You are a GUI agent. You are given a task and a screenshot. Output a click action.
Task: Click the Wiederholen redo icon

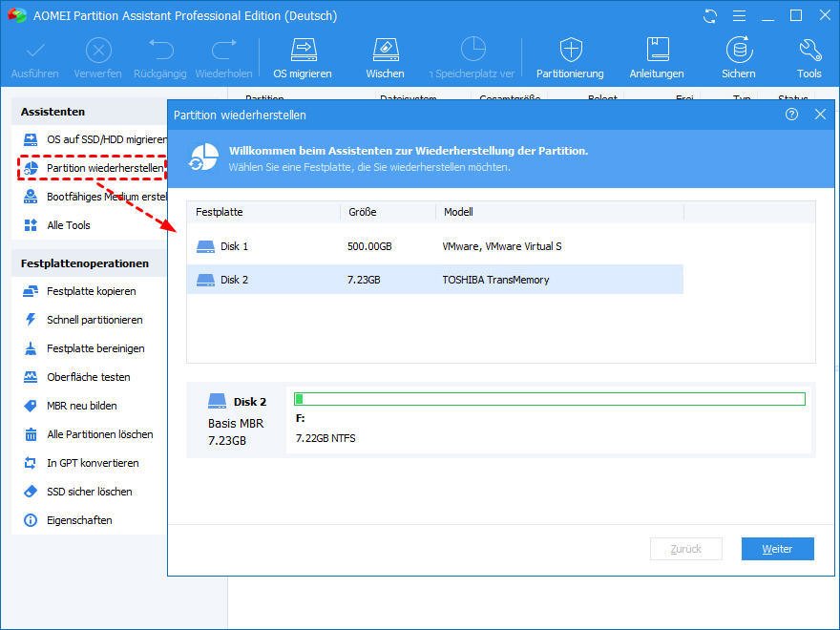(224, 50)
